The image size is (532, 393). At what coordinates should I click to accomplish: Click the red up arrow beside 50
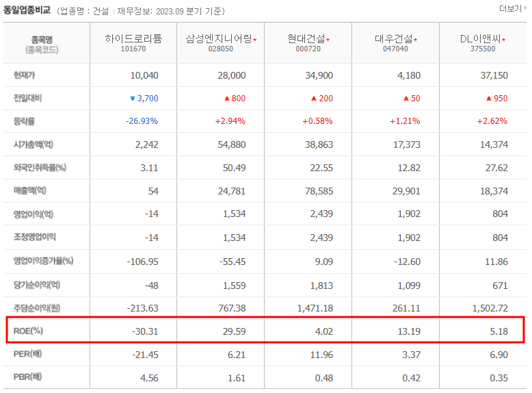[x=405, y=99]
